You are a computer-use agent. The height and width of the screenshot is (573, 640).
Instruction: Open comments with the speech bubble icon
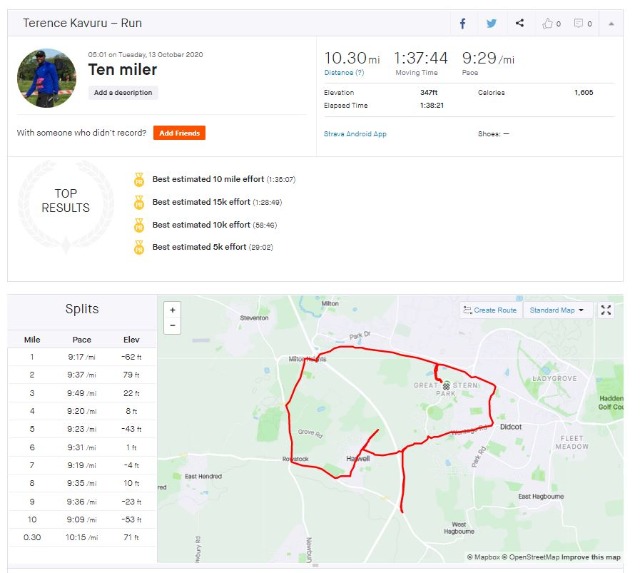pos(581,23)
